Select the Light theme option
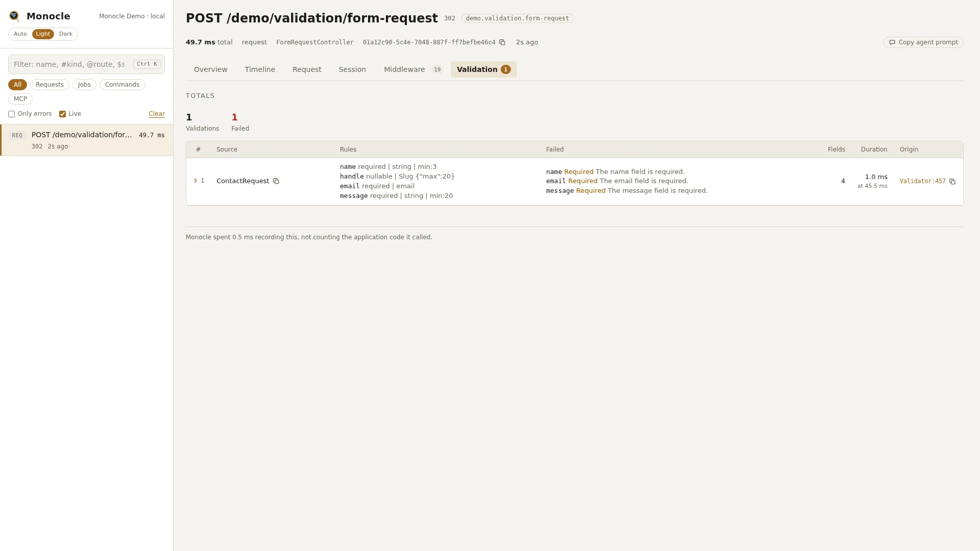 [43, 34]
